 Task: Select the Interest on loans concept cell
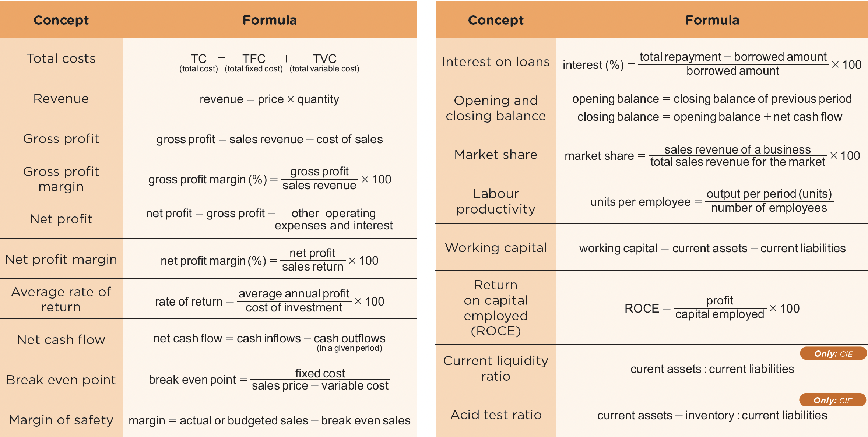[496, 62]
